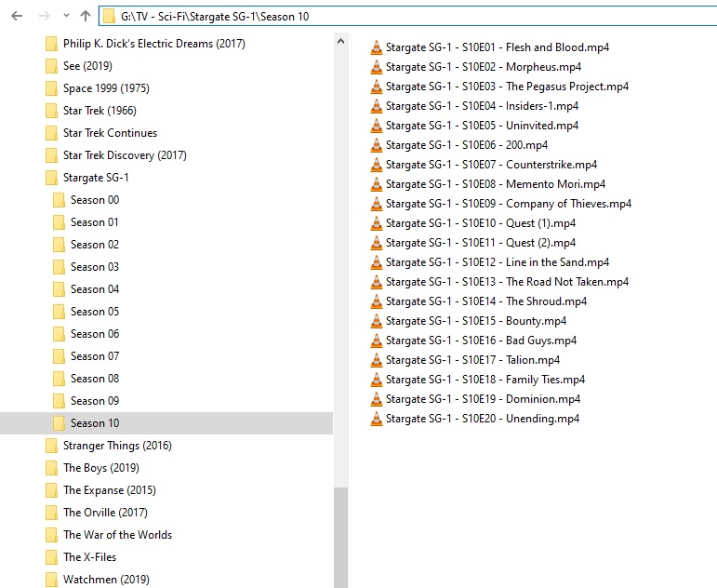Open The Expanse (2015) folder
Image resolution: width=717 pixels, height=588 pixels.
click(100, 490)
